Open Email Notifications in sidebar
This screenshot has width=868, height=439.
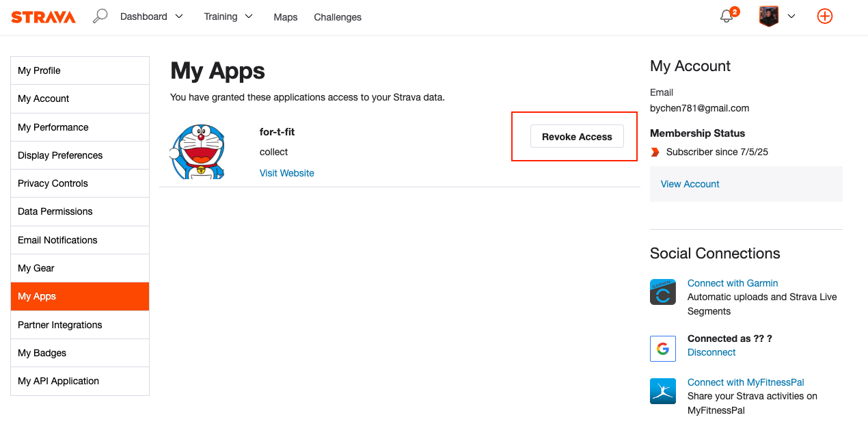[x=80, y=240]
